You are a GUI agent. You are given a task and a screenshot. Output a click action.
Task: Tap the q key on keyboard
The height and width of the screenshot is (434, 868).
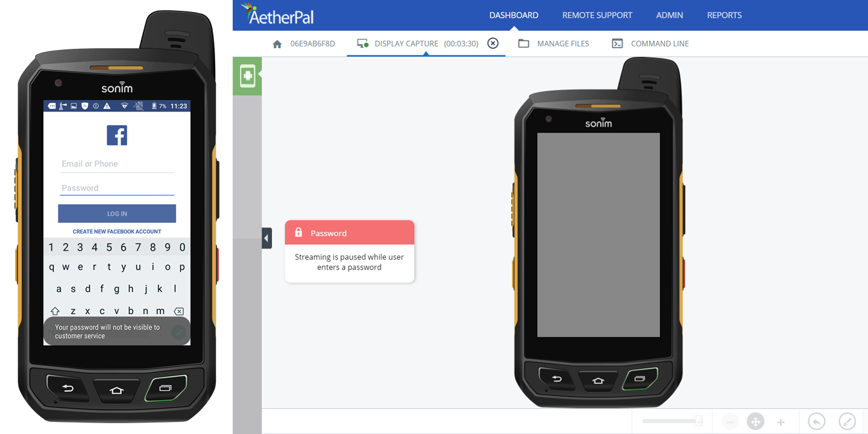[x=51, y=267]
